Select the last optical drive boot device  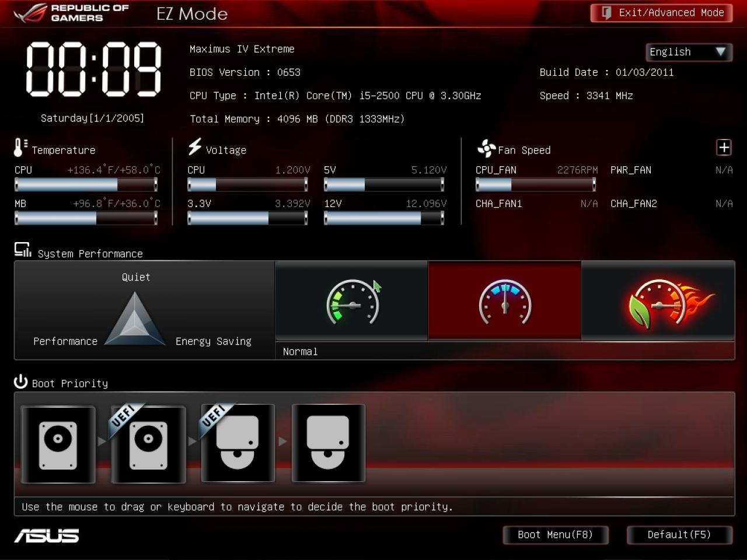329,443
